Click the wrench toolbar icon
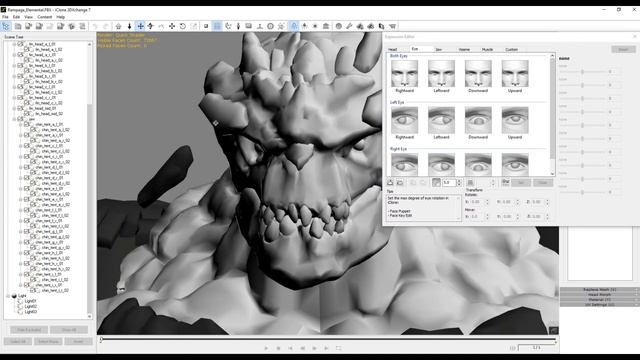The width and height of the screenshot is (640, 360). point(349,26)
